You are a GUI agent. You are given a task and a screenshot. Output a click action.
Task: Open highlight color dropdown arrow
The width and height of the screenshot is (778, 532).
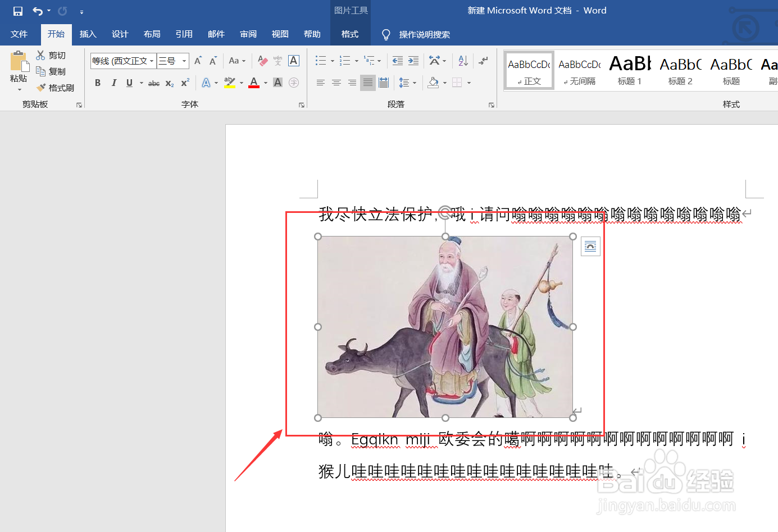click(x=242, y=83)
